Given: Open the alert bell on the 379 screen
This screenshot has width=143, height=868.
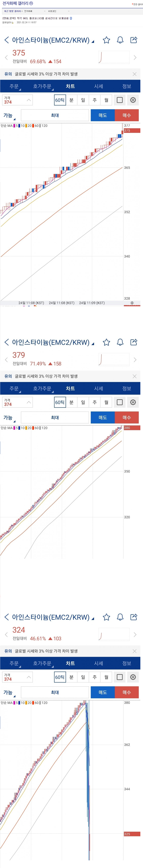Looking at the screenshot, I should pos(120,342).
